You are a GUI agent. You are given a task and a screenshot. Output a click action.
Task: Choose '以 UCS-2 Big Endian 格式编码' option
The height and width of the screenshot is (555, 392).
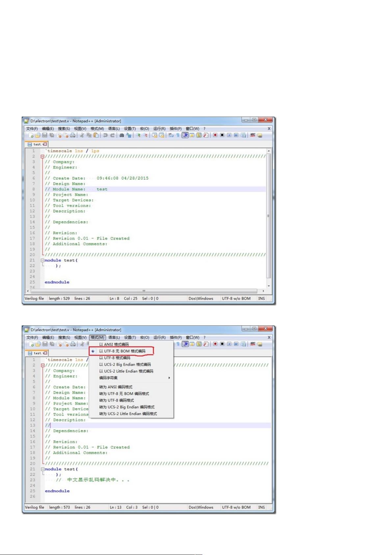[x=125, y=365]
